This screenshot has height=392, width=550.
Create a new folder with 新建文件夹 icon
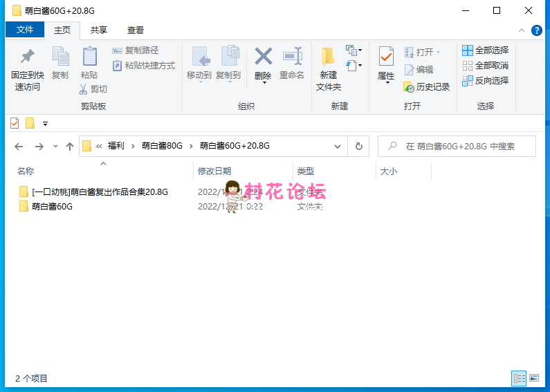tap(329, 68)
